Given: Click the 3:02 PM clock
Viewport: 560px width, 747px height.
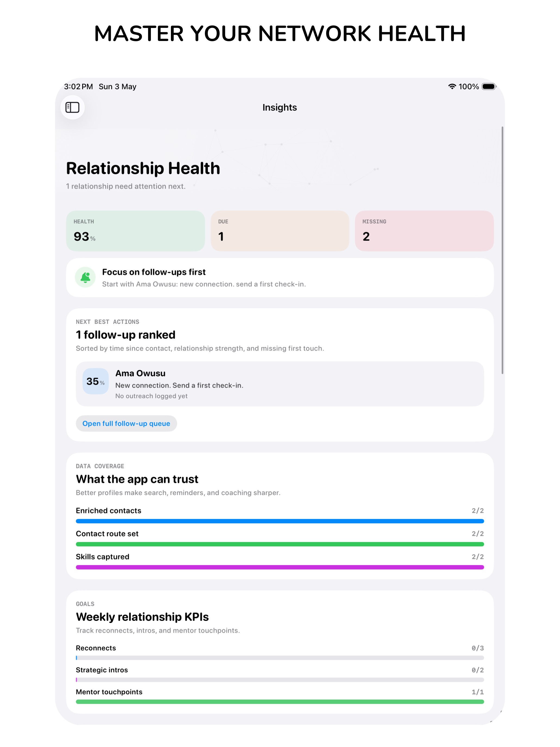Looking at the screenshot, I should (x=78, y=86).
